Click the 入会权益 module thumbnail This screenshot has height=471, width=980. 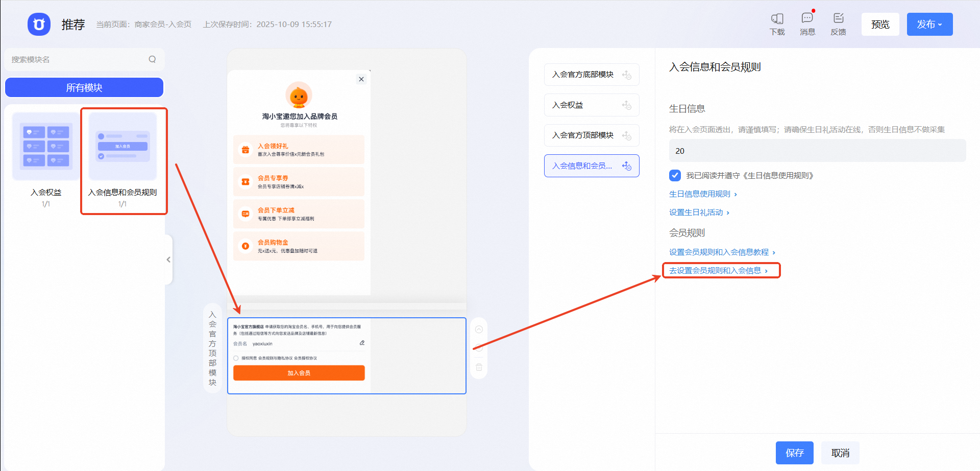(46, 147)
